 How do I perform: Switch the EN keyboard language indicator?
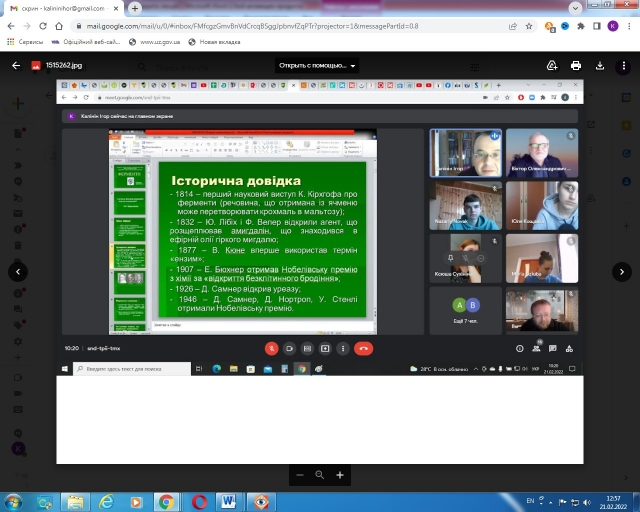click(x=530, y=501)
